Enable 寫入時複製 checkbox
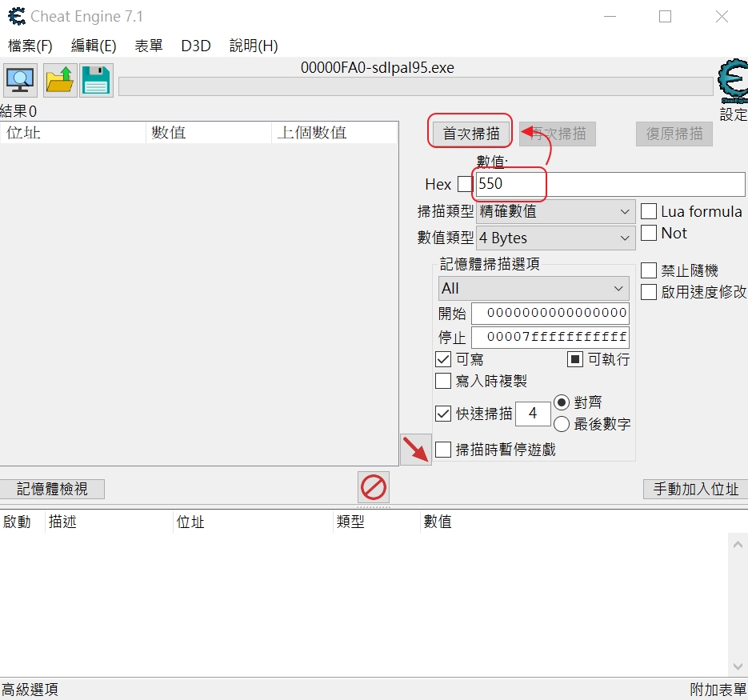Screen dimensions: 748x700 tap(443, 381)
